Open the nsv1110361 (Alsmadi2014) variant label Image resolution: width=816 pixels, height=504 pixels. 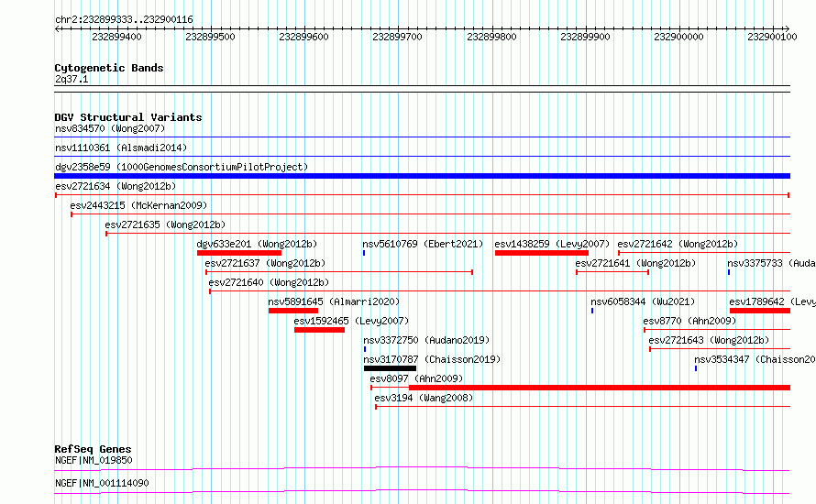tap(121, 148)
